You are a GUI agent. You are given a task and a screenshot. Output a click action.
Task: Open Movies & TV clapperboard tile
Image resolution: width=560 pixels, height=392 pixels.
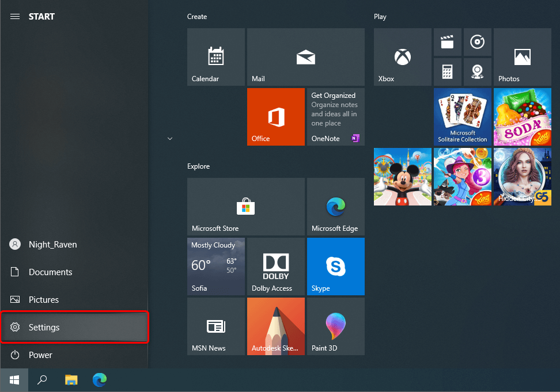pyautogui.click(x=447, y=42)
